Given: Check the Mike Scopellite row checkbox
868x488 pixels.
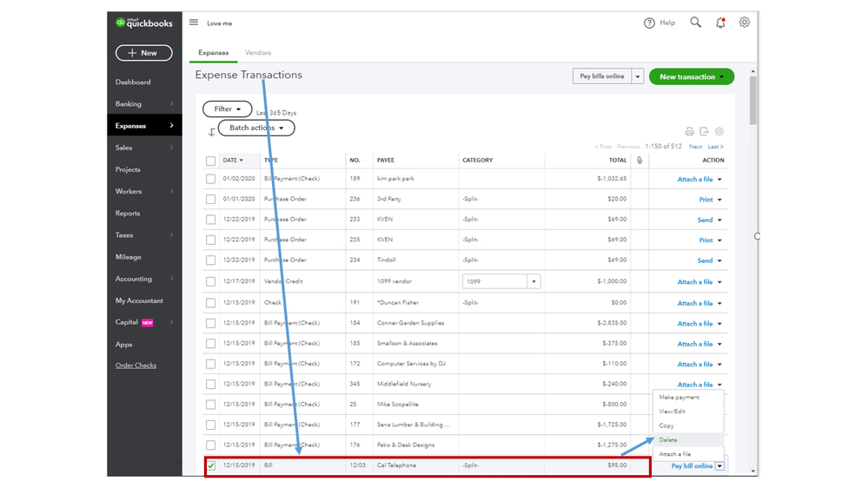Looking at the screenshot, I should pos(210,405).
